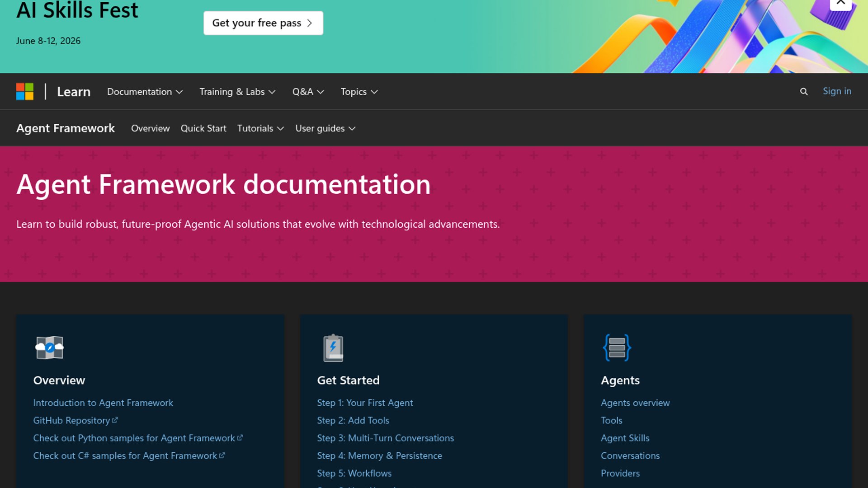Open the Tools link under Agents
Viewport: 868px width, 488px height.
tap(611, 420)
